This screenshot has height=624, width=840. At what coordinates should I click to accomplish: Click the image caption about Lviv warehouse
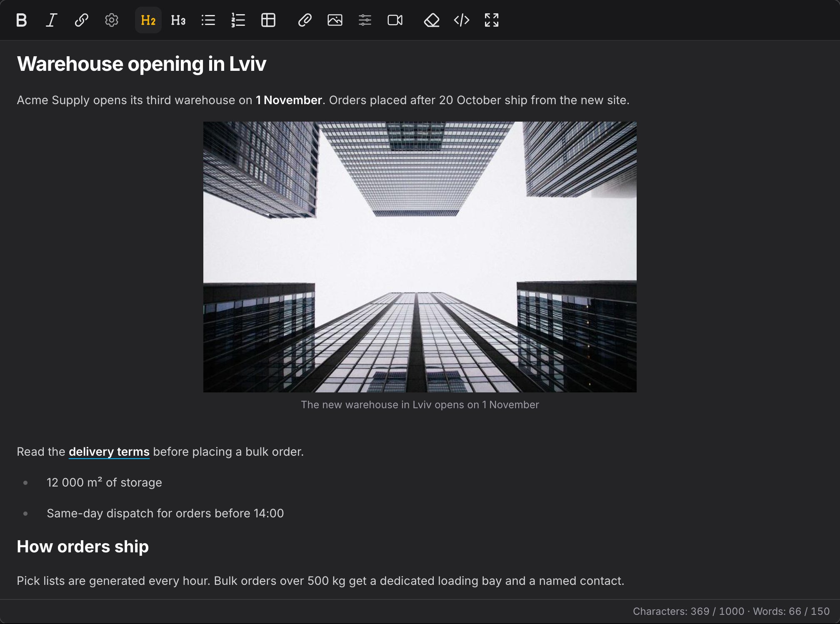[420, 405]
